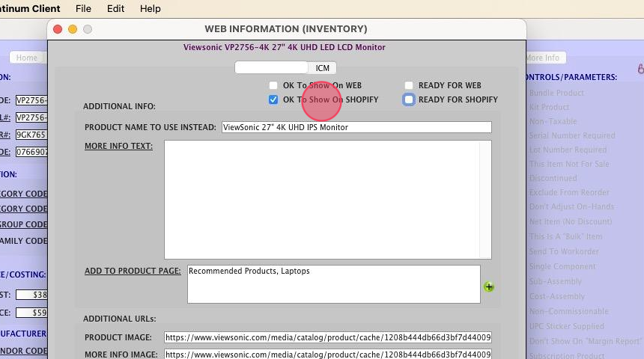This screenshot has width=644, height=359.
Task: Open the File menu
Action: pos(83,9)
